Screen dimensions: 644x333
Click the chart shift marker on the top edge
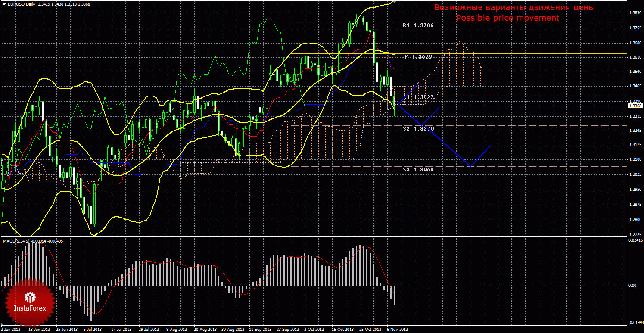pyautogui.click(x=395, y=2)
